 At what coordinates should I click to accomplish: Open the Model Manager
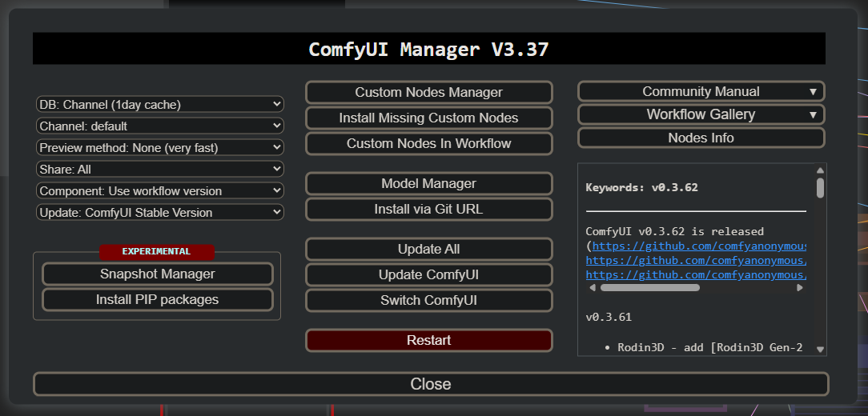[x=428, y=183]
